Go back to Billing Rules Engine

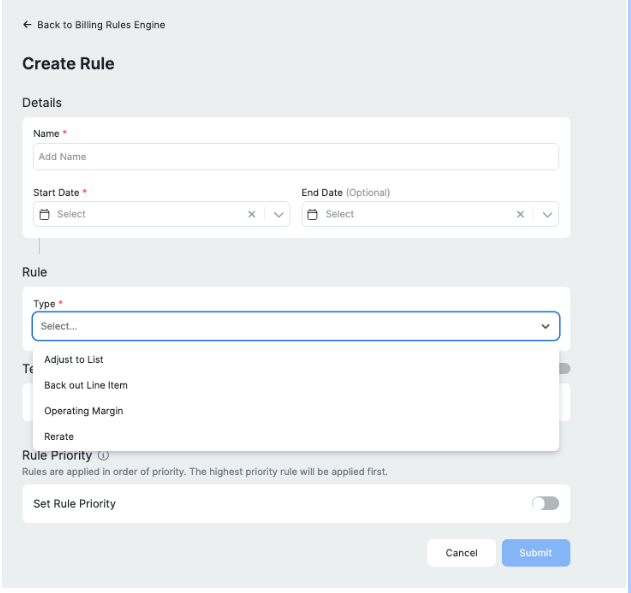[101, 25]
